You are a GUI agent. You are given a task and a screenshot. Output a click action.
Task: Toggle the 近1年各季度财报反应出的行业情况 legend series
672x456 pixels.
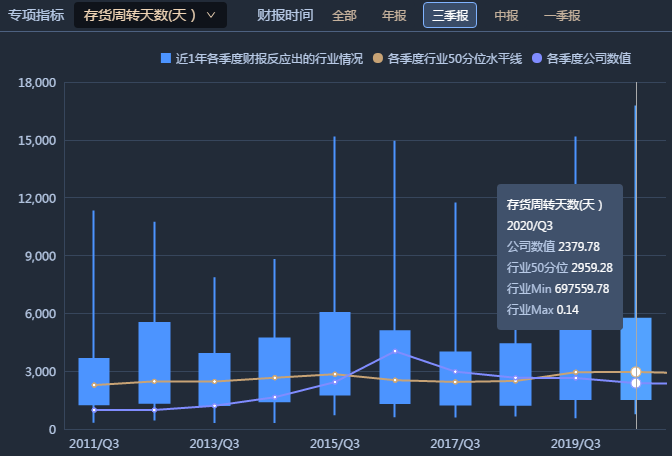pyautogui.click(x=262, y=59)
